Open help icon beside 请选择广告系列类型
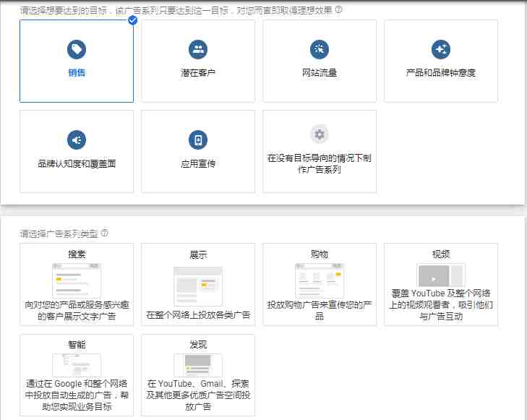Screen dimensions: 527x420 pos(105,233)
